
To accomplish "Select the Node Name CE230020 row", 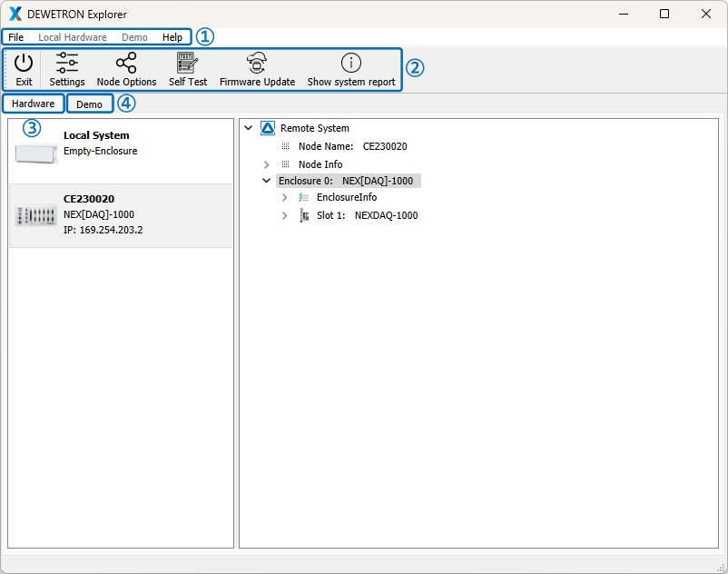I will coord(353,146).
